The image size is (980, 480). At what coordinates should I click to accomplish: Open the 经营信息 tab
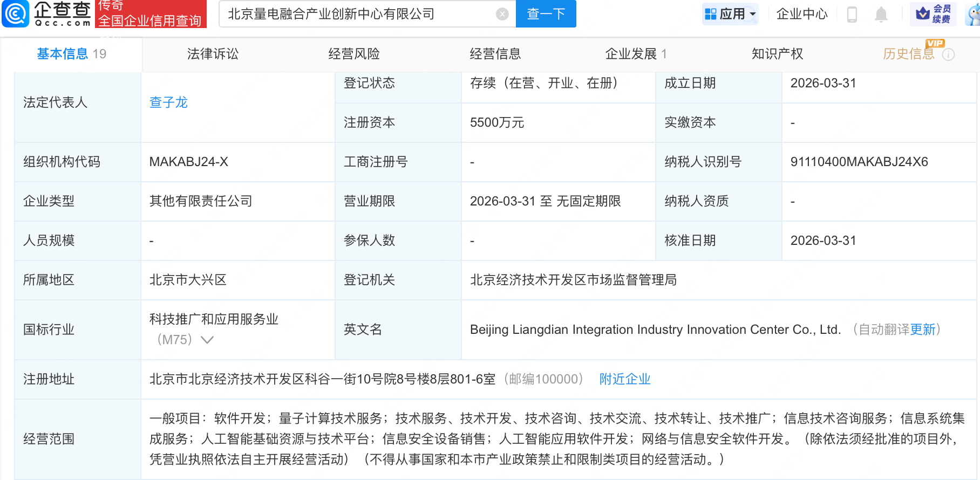(495, 54)
